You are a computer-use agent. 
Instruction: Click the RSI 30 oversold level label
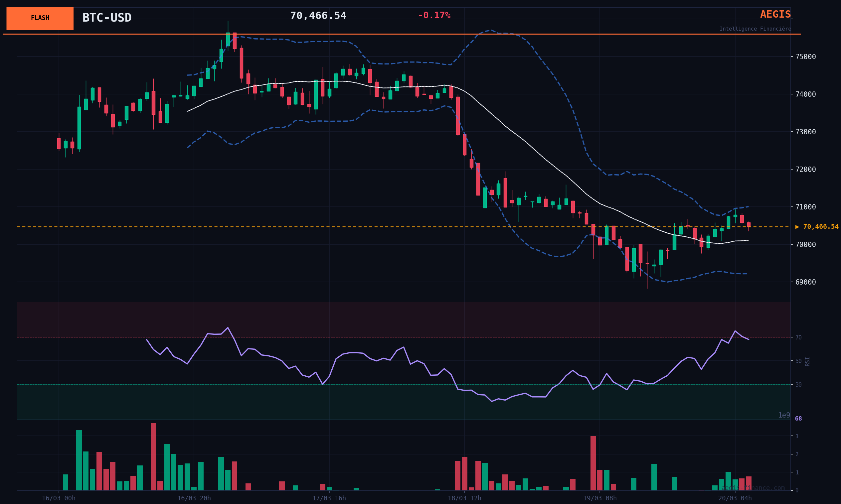[798, 385]
